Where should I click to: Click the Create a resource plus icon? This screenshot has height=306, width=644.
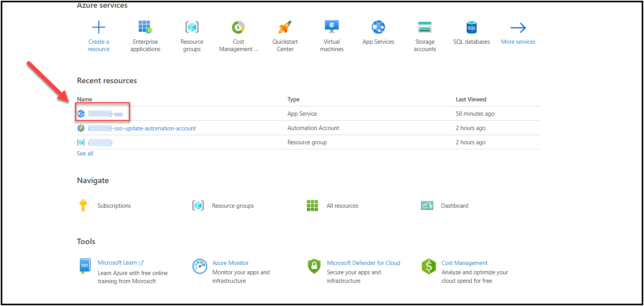pyautogui.click(x=98, y=27)
